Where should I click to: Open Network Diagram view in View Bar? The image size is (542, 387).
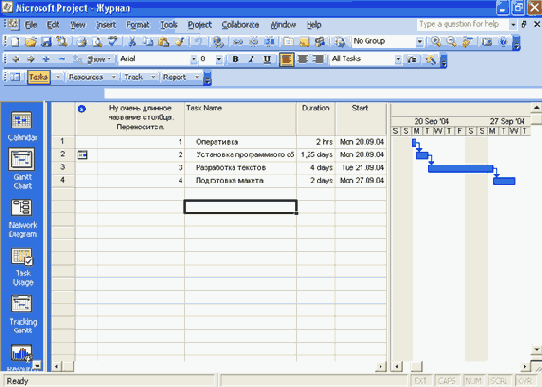pos(22,218)
